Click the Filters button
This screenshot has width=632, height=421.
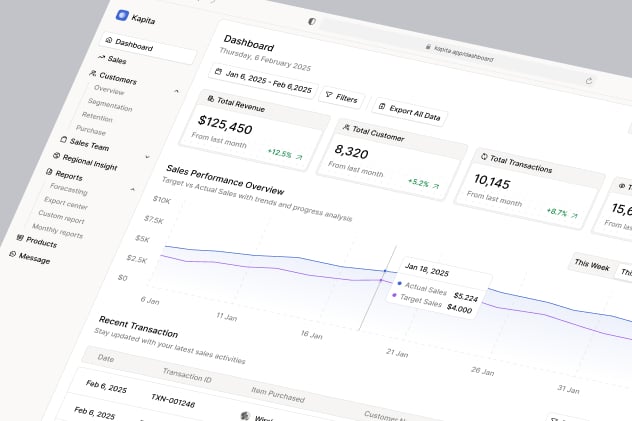342,98
